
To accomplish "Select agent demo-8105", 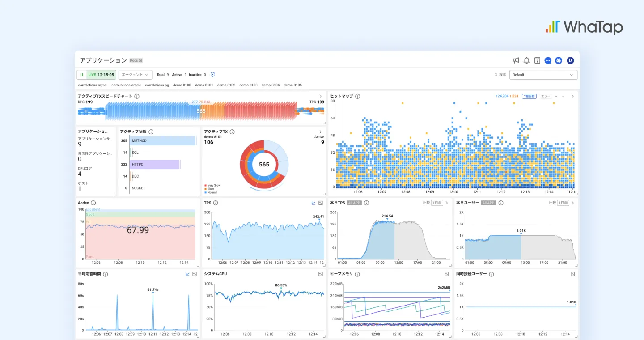I will (x=292, y=85).
